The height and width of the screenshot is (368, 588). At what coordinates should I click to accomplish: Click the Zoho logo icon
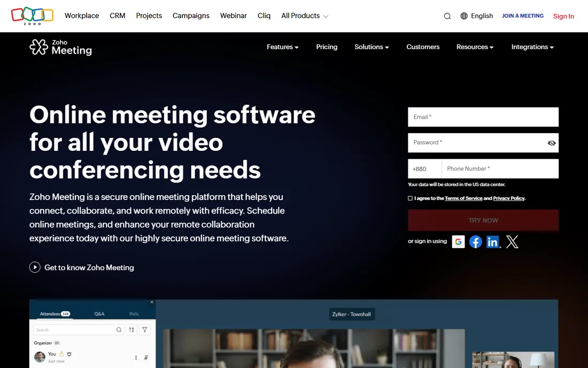coord(32,16)
